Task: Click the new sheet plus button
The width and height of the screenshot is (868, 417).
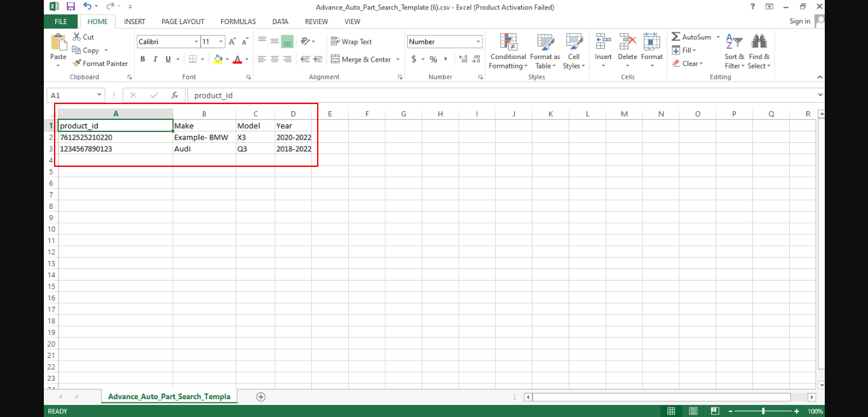Action: 261,397
